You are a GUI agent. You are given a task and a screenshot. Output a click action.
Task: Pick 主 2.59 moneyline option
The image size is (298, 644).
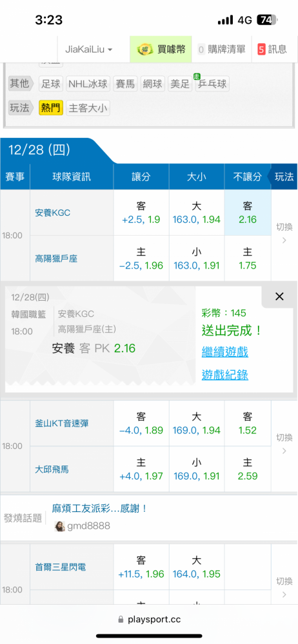(248, 469)
